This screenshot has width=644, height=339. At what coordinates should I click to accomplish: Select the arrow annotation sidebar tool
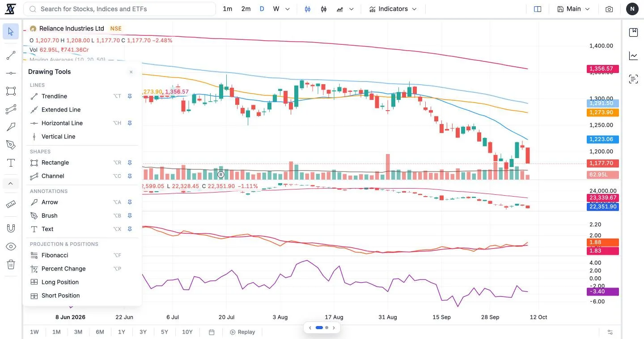click(11, 127)
